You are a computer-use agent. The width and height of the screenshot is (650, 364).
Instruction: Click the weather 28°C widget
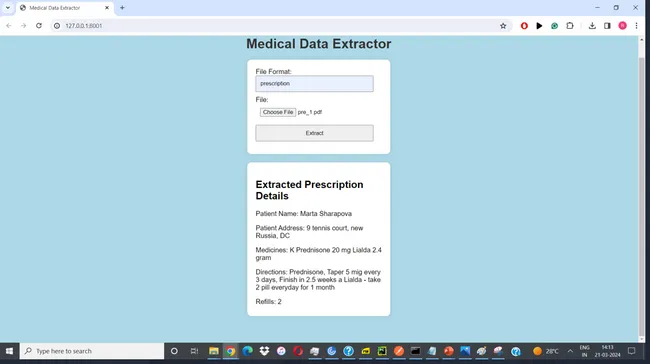[546, 351]
